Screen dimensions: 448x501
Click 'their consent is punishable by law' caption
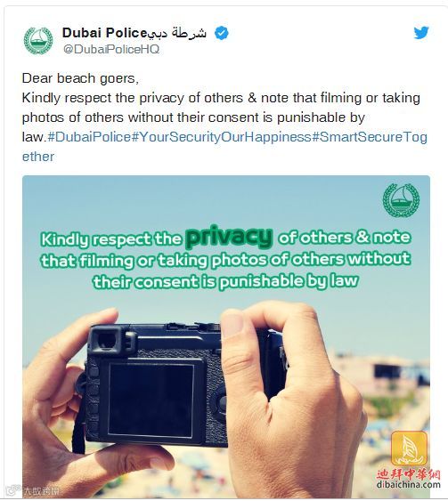coord(225,281)
